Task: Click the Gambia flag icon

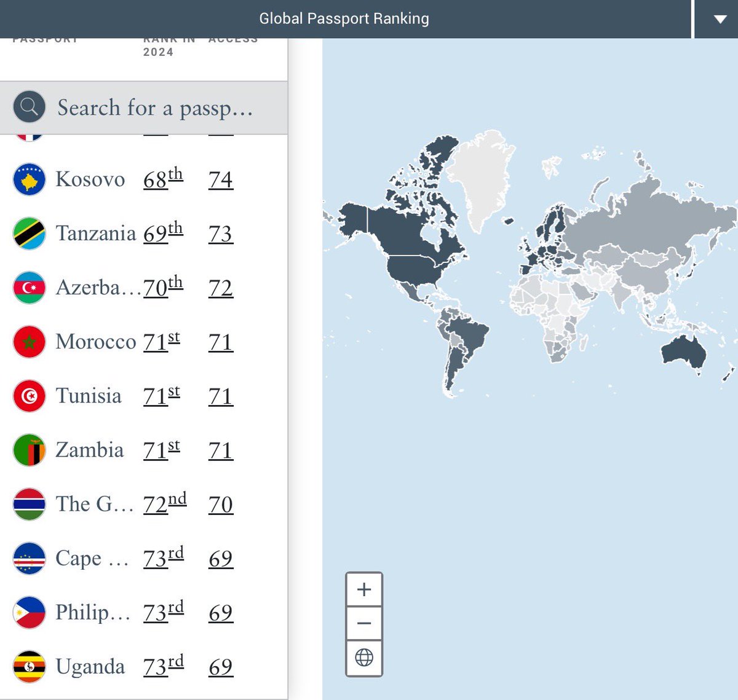Action: click(x=29, y=504)
